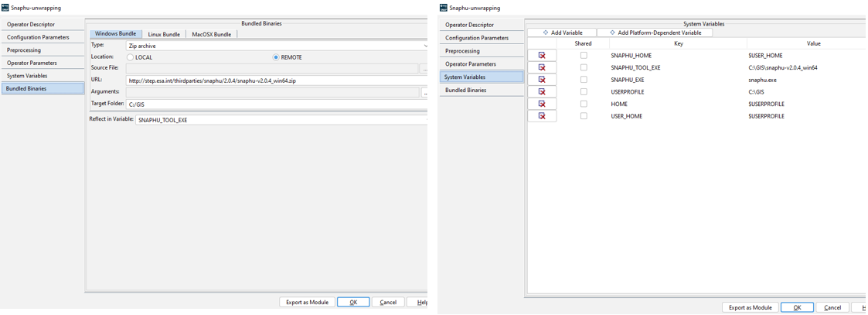Toggle Shared checkbox for SNAPHU_HOME
The width and height of the screenshot is (868, 315).
tap(584, 56)
